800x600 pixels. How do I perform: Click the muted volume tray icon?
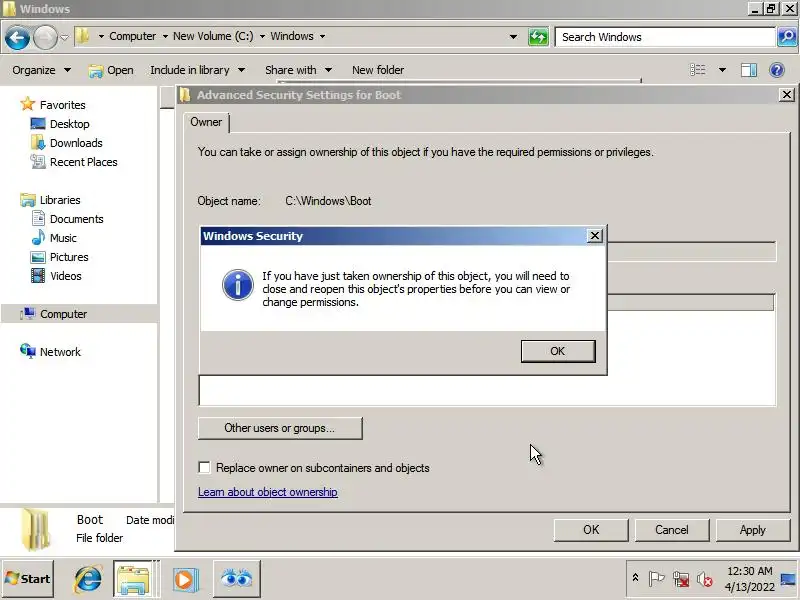click(705, 579)
